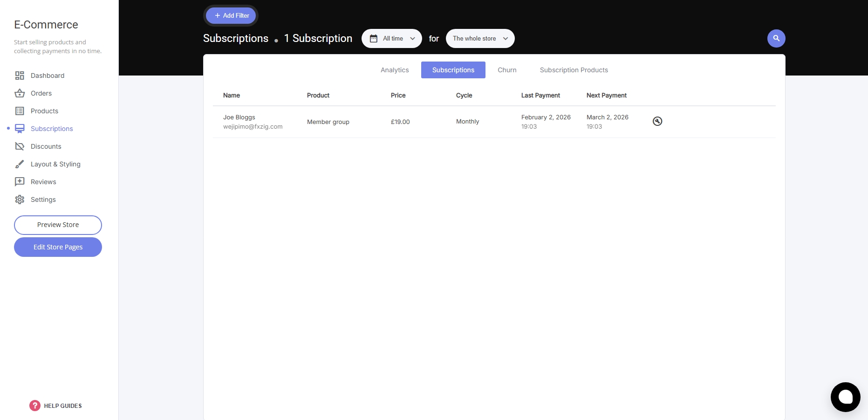This screenshot has width=868, height=420.
Task: Click the Orders basket icon
Action: (20, 93)
